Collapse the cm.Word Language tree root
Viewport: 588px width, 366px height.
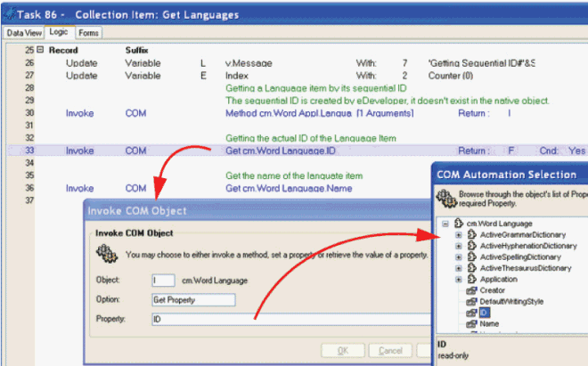point(446,223)
